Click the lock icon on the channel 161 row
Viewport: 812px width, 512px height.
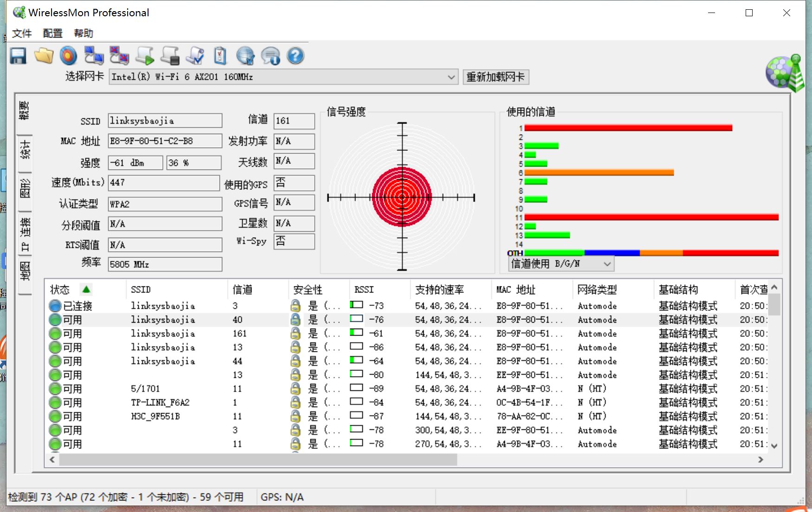click(295, 333)
